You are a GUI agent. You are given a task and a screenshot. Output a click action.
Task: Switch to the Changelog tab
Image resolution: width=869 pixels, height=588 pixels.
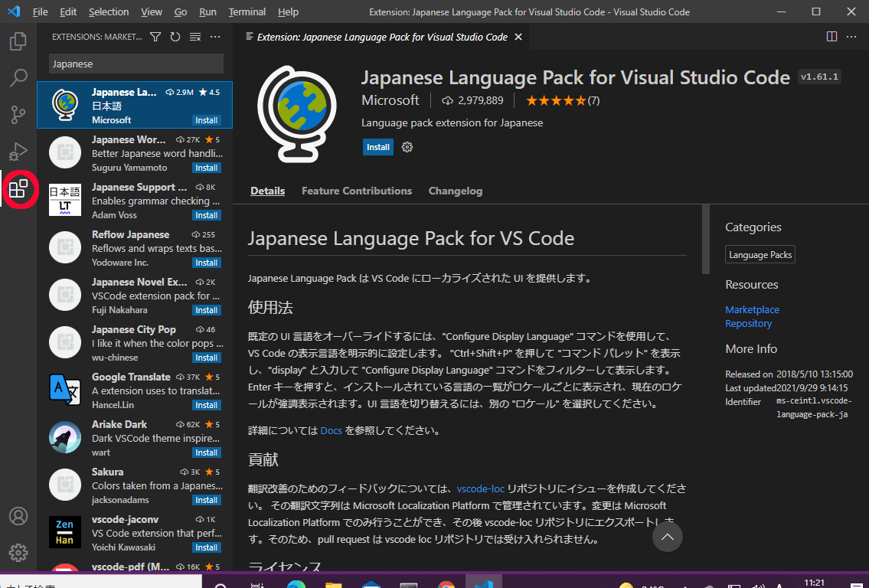[456, 191]
